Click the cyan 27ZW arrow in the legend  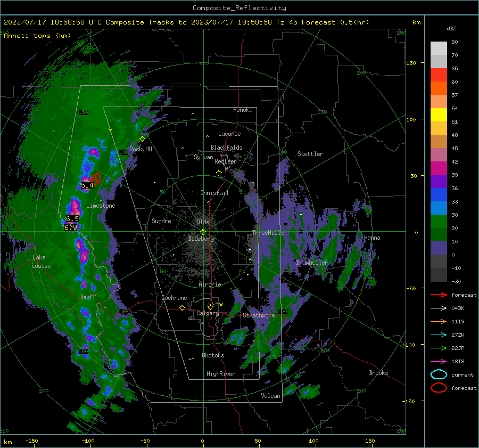[x=439, y=335]
